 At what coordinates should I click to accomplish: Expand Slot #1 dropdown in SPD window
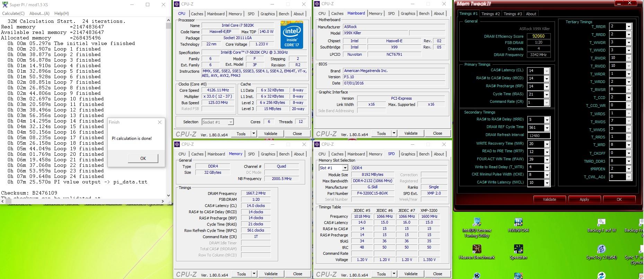click(x=345, y=168)
